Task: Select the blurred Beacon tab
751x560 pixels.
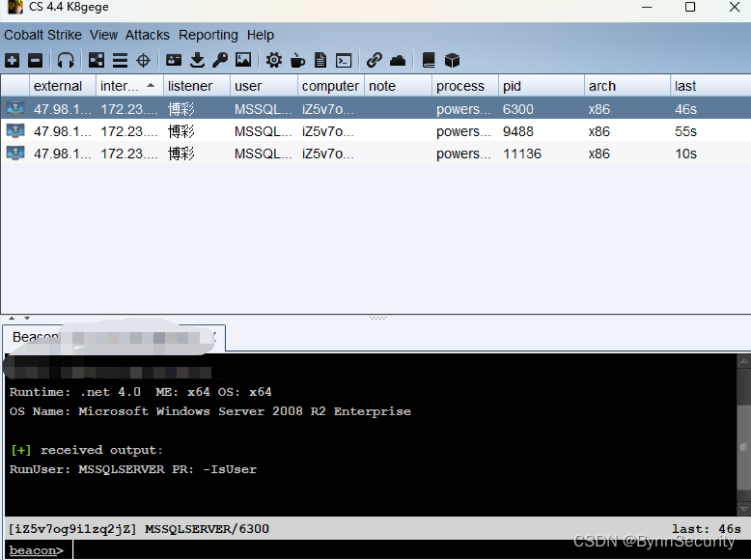Action: (x=114, y=338)
